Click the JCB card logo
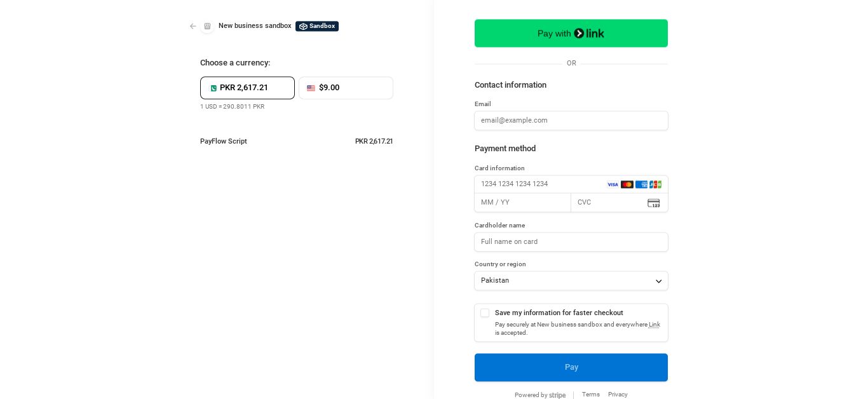Viewport: 868px width, 399px height. (x=655, y=185)
